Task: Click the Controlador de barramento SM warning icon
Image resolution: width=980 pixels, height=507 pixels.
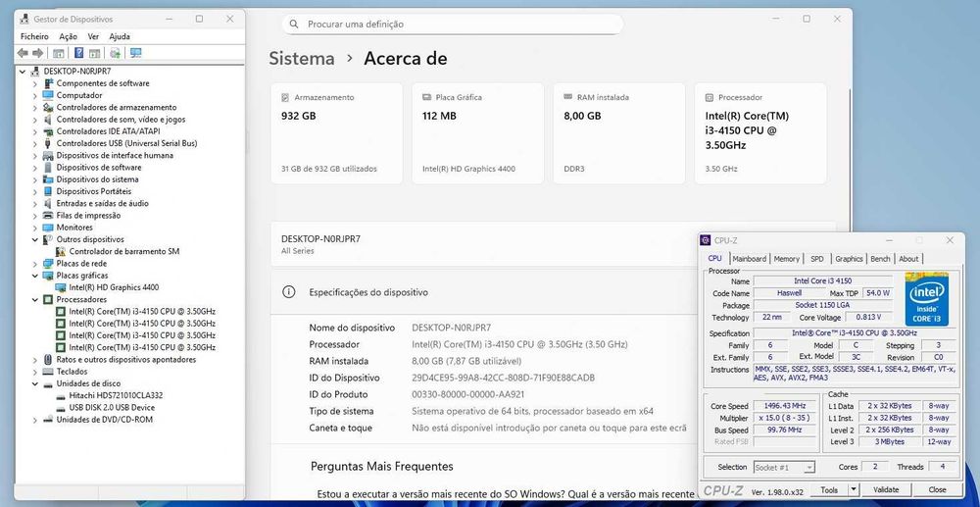Action: point(61,251)
